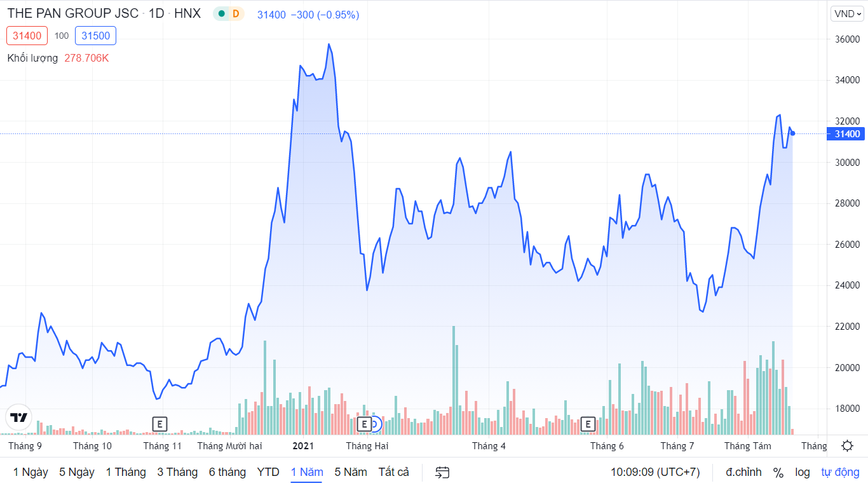Click the earnings E marker before Tháng 6
Image resolution: width=868 pixels, height=488 pixels.
(x=588, y=424)
